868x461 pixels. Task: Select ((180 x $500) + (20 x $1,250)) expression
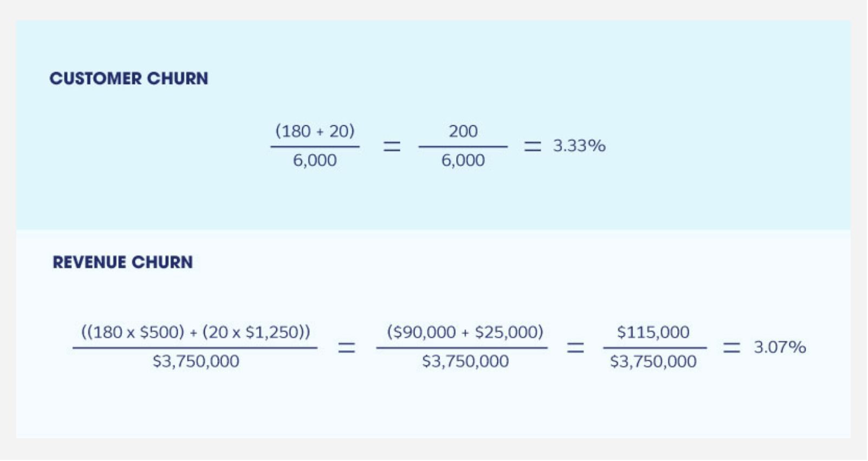pyautogui.click(x=196, y=332)
